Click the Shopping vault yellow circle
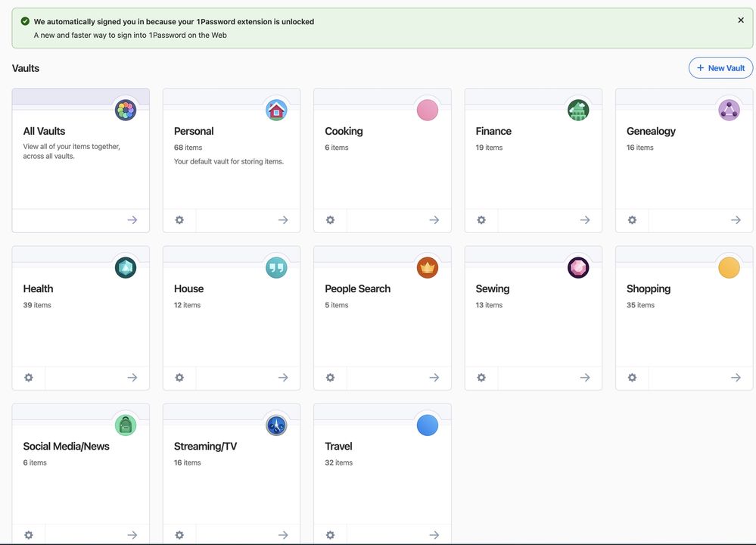 click(x=729, y=268)
